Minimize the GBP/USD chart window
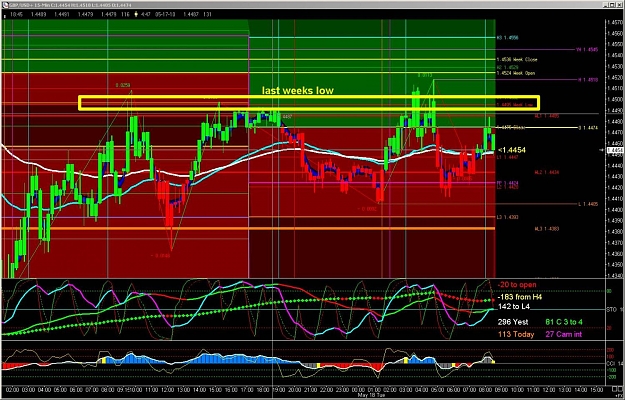The width and height of the screenshot is (625, 400). point(606,5)
